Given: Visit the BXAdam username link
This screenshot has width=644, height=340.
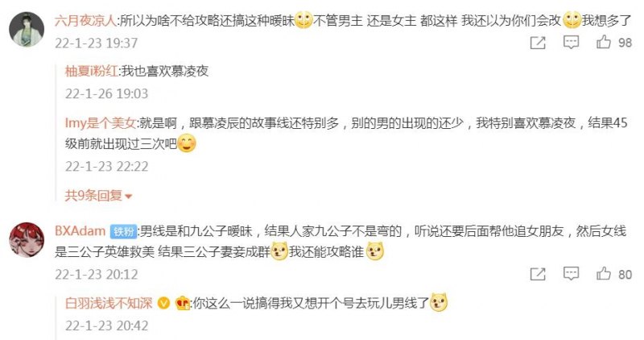Looking at the screenshot, I should point(80,230).
